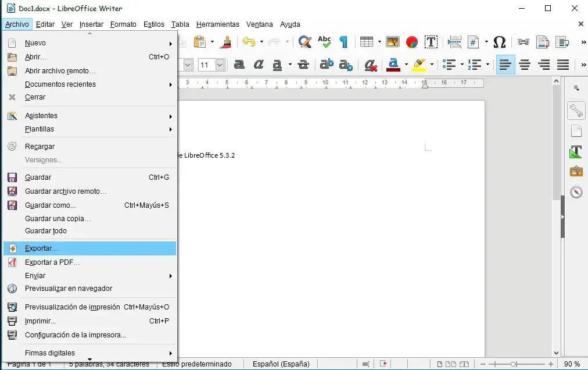Apply subscript formatting
Viewport: 588px width, 370px height.
tap(346, 65)
